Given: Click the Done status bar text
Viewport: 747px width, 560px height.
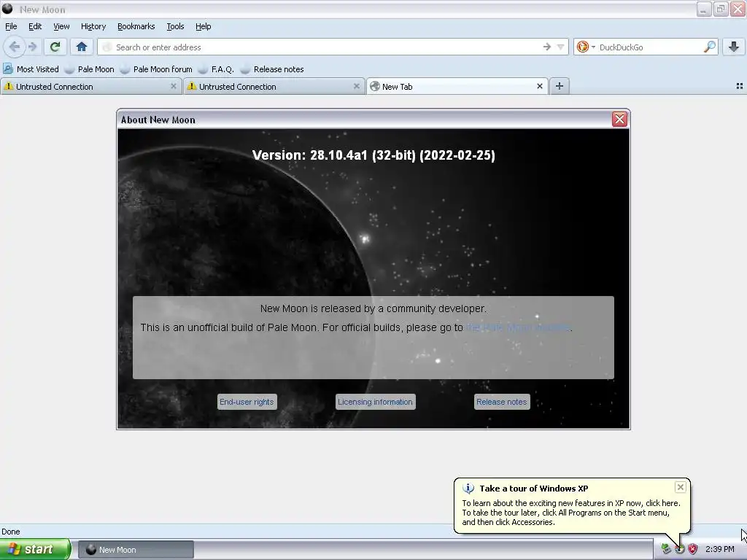Looking at the screenshot, I should (x=10, y=532).
